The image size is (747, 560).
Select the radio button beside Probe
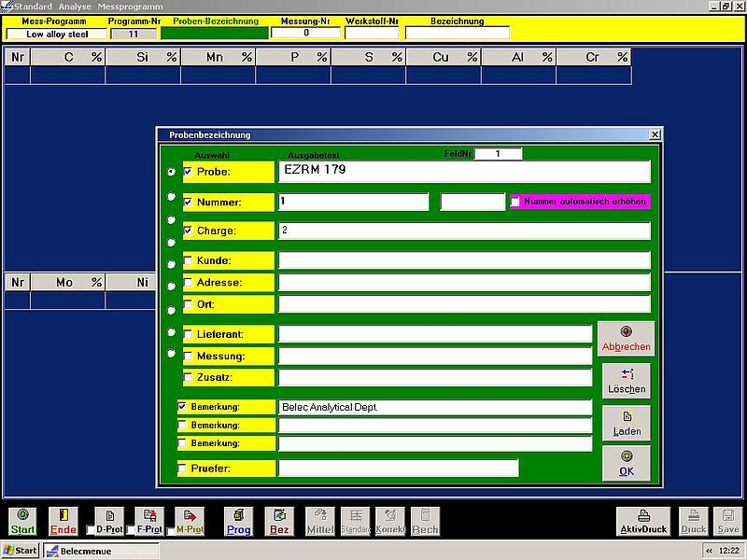[x=171, y=172]
